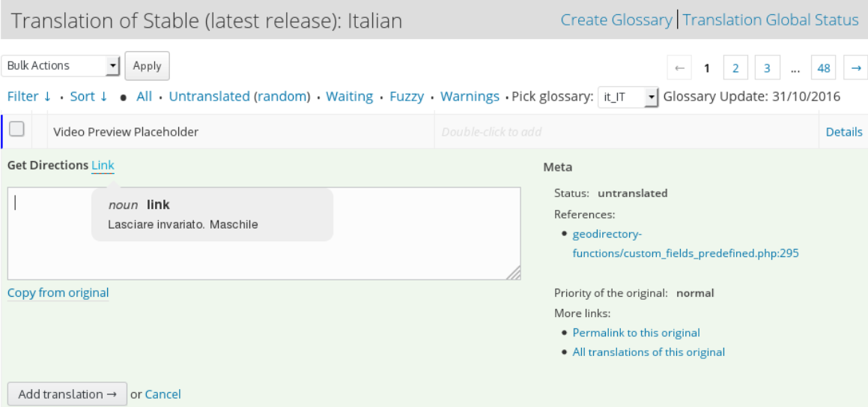Click the previous page arrow
The height and width of the screenshot is (407, 868).
click(680, 68)
